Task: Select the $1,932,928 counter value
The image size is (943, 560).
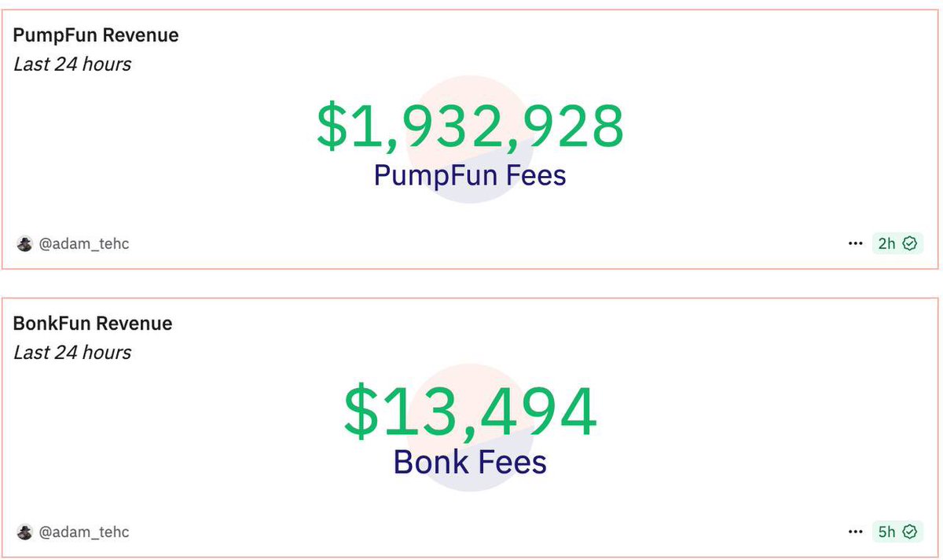Action: click(x=470, y=126)
